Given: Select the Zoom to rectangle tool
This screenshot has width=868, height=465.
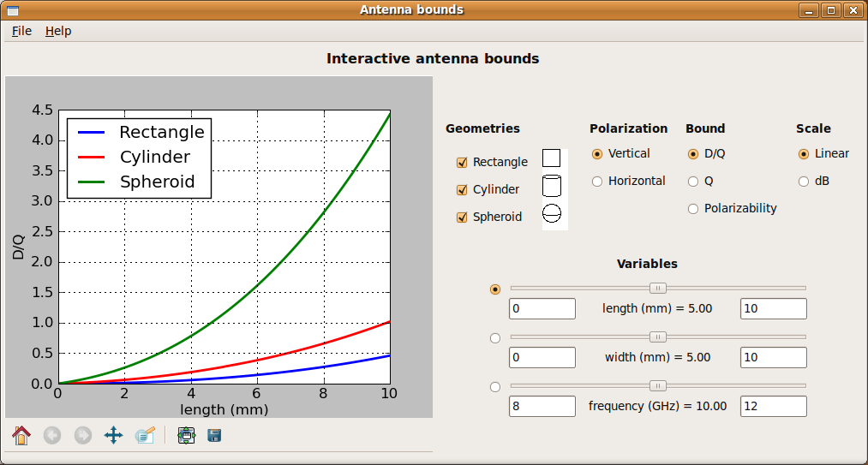Looking at the screenshot, I should pos(144,435).
